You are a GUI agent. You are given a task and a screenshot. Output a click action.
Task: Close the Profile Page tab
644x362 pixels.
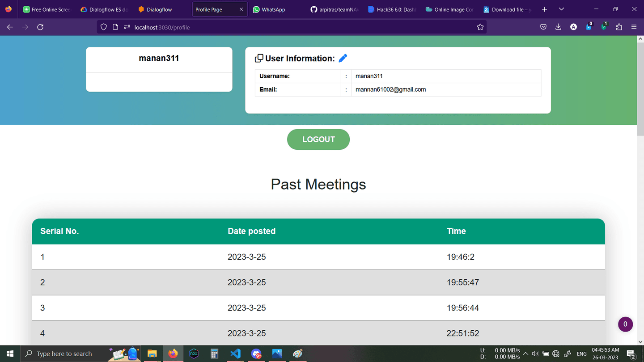(x=241, y=9)
